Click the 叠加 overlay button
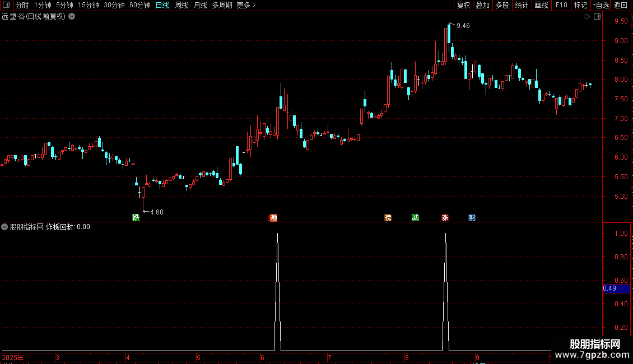This screenshot has height=364, width=633. coord(482,5)
